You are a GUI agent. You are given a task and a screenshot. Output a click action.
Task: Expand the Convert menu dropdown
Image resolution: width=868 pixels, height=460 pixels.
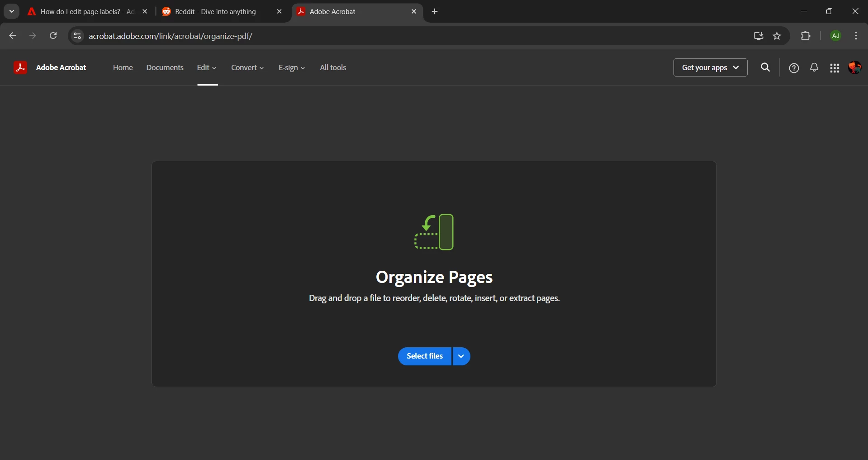[x=247, y=67]
